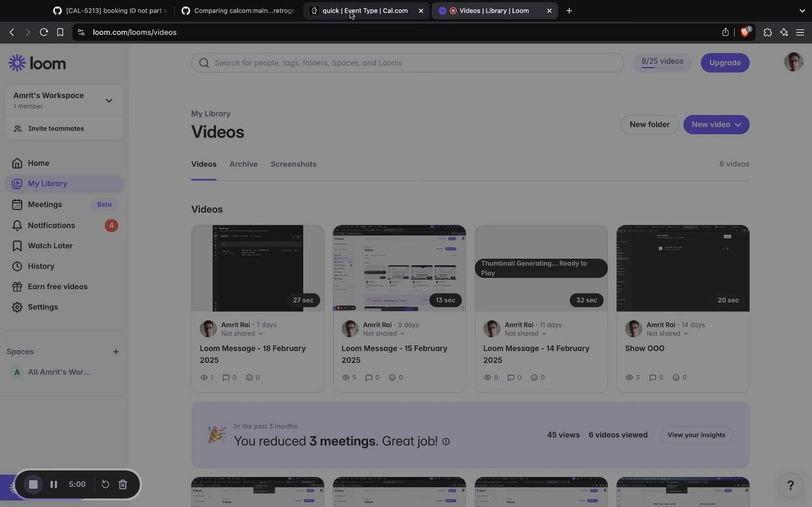Open New video dropdown

pyautogui.click(x=716, y=124)
